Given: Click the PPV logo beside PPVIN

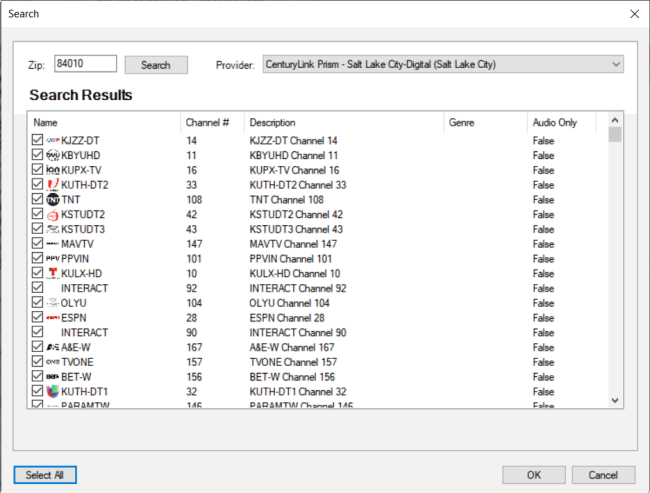Looking at the screenshot, I should click(x=53, y=259).
